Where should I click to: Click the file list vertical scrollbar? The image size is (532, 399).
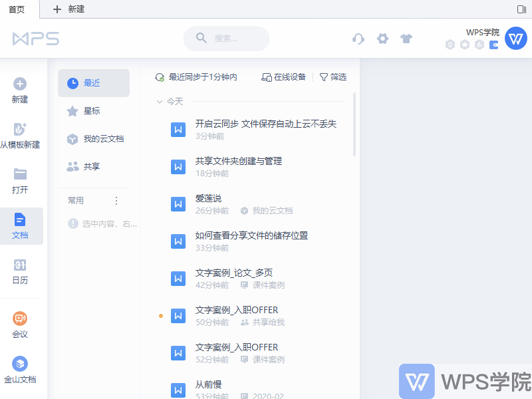(x=354, y=124)
